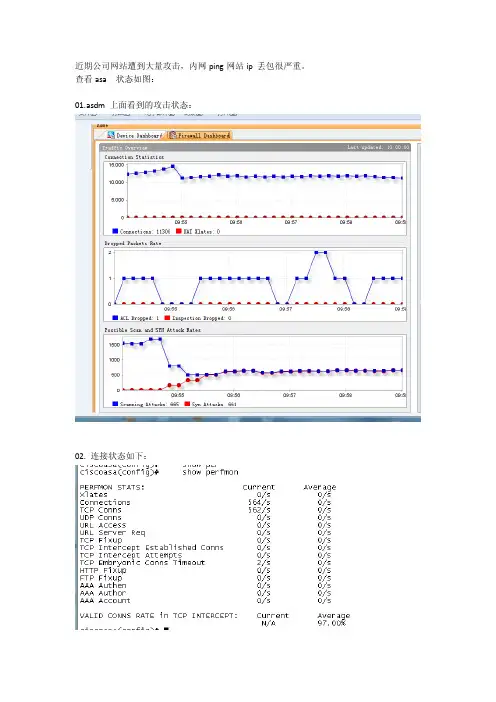Switch to the Device Dashboard tab
The height and width of the screenshot is (702, 496).
click(x=134, y=135)
